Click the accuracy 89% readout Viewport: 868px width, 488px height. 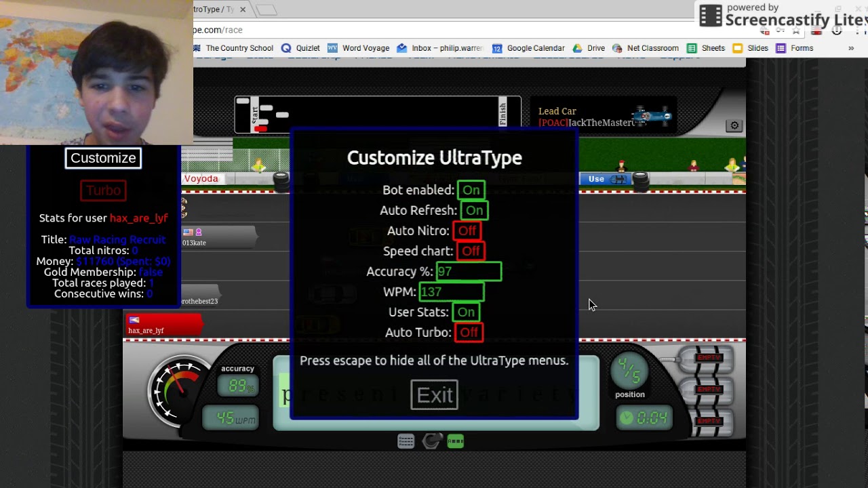(237, 386)
